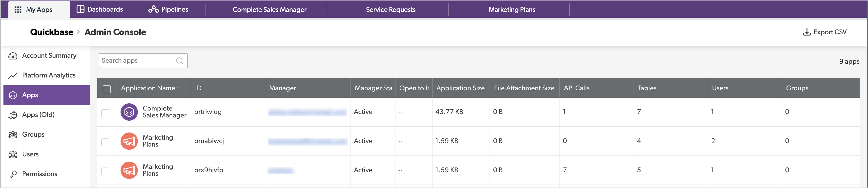
Task: Click the Account Summary gauge icon
Action: coord(13,56)
